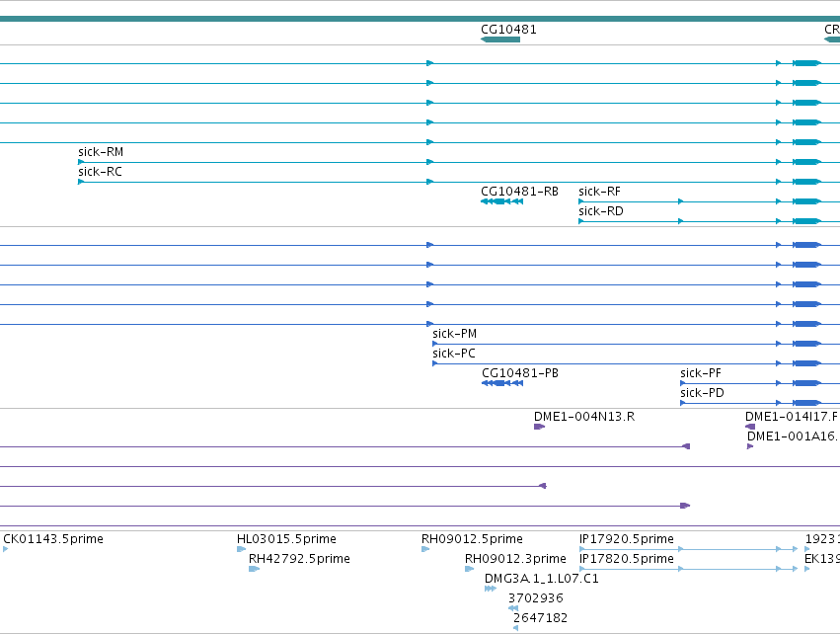
Task: Click the DME1-001A16 purple arrow glyph
Action: pyautogui.click(x=750, y=446)
